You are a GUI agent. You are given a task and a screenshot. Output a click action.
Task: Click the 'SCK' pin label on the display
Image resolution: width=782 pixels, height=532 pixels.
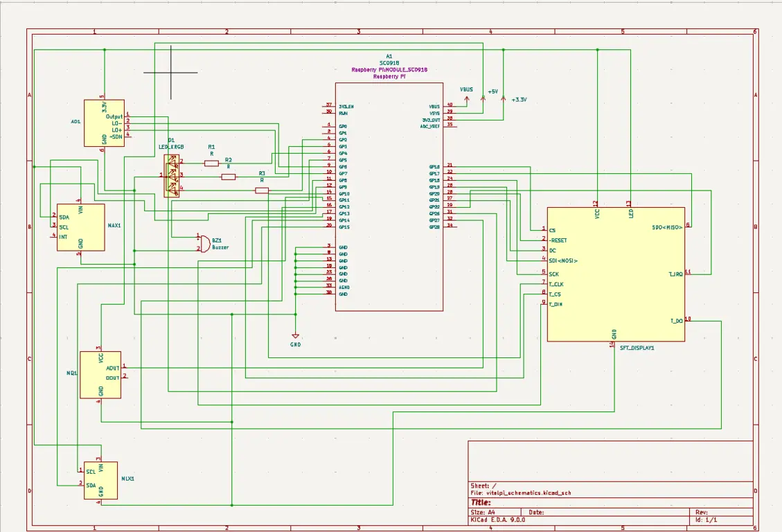[x=554, y=274]
